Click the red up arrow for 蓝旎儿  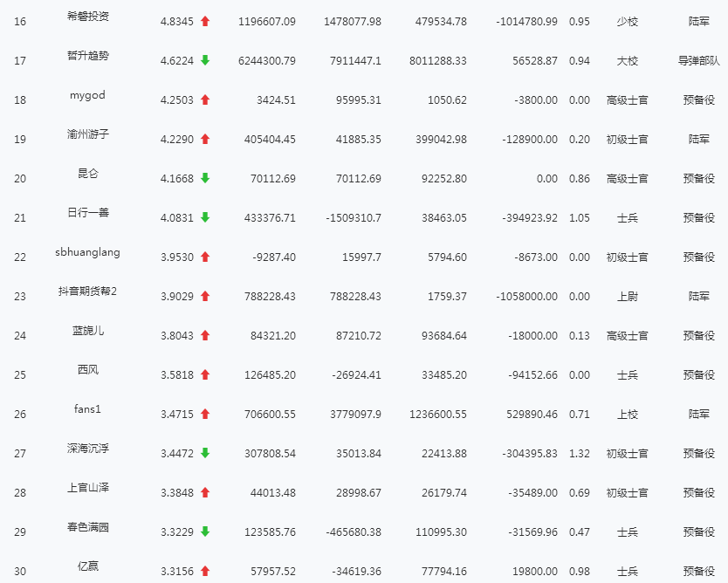click(x=205, y=335)
